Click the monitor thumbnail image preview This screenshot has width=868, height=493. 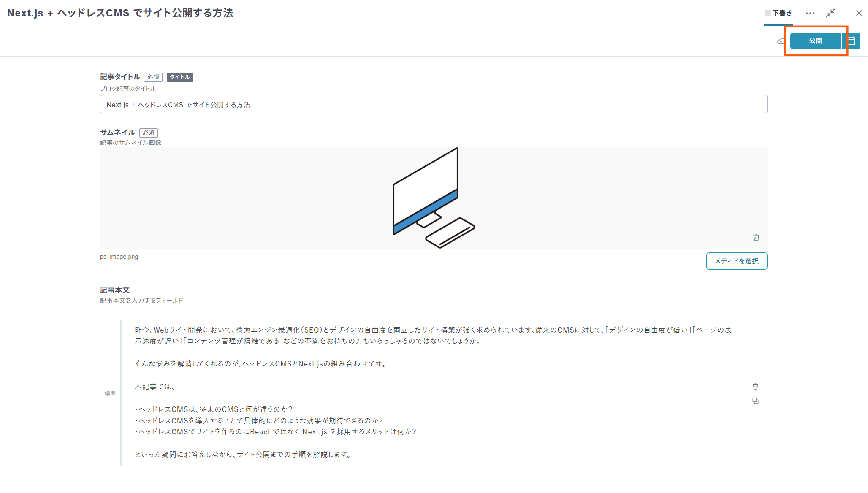click(433, 198)
